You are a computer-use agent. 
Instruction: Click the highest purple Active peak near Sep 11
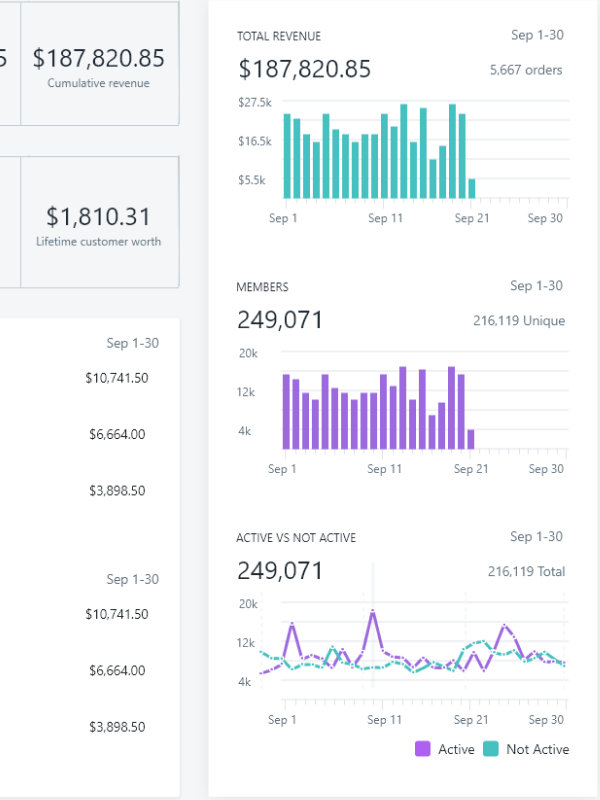(373, 610)
